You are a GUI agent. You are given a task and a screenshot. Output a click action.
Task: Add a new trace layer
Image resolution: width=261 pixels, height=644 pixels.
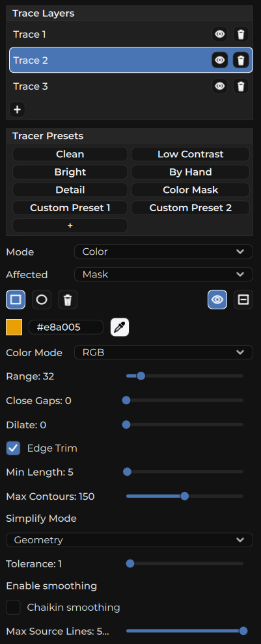[x=18, y=110]
